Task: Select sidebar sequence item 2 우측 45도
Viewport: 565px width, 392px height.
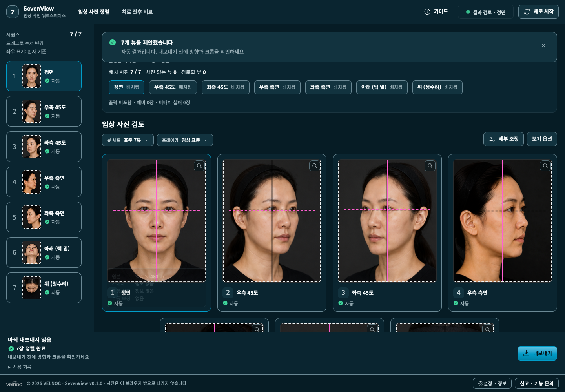Action: click(x=44, y=111)
